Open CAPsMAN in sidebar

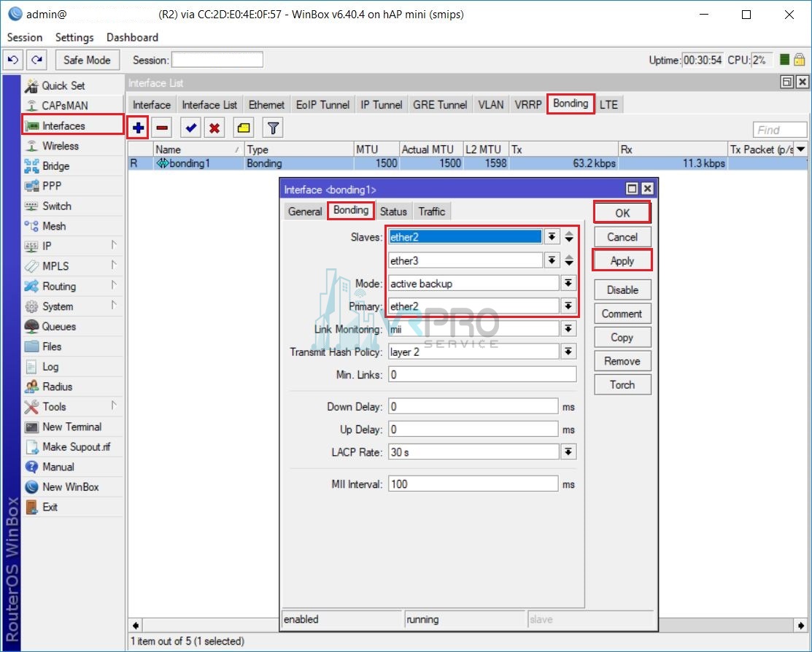(72, 106)
